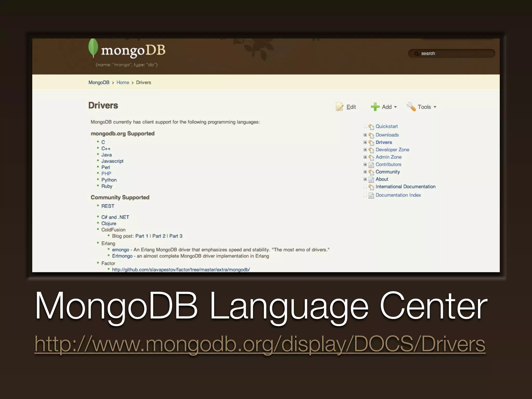This screenshot has height=399, width=532.
Task: Expand the Downloads tree node
Action: pos(365,135)
